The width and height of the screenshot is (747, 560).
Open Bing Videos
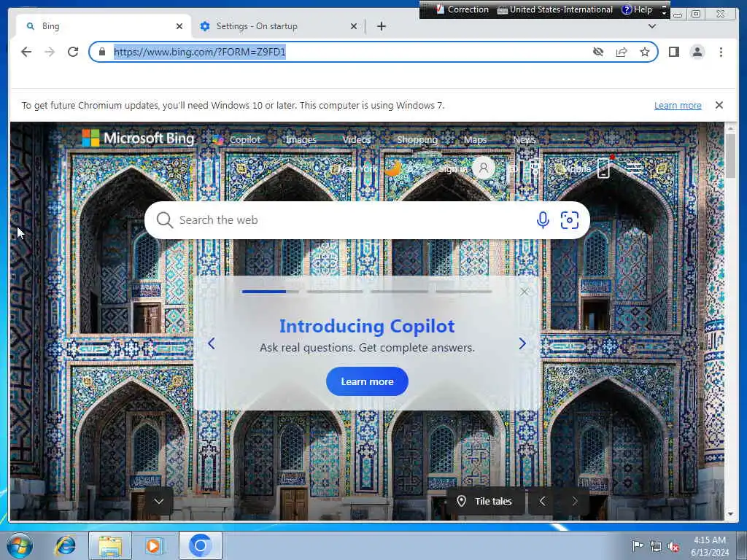pyautogui.click(x=356, y=139)
